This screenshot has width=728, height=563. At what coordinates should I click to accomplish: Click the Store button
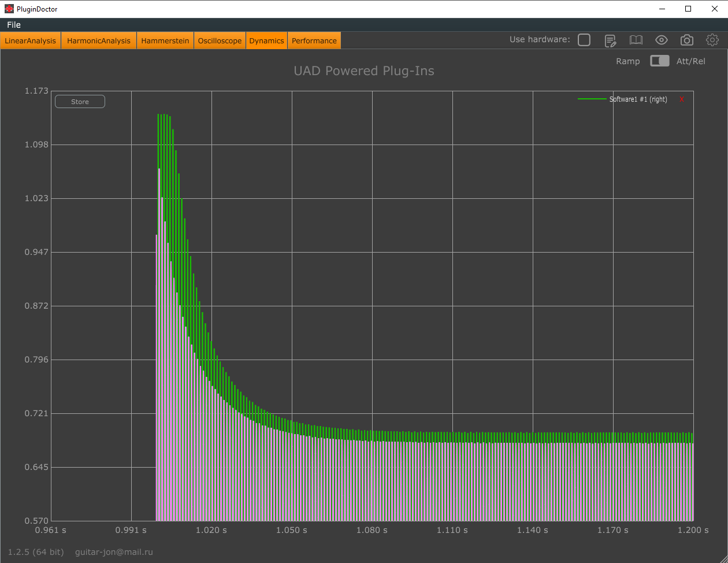click(80, 102)
